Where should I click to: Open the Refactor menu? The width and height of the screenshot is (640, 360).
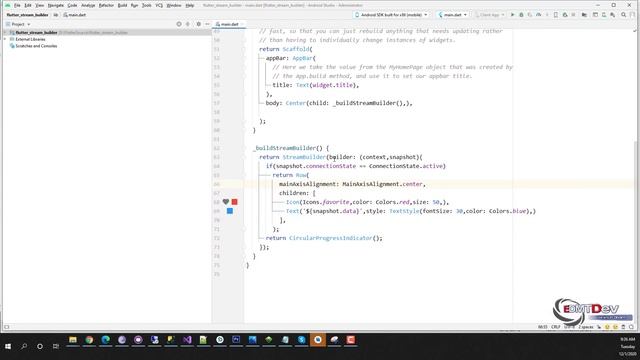click(106, 5)
